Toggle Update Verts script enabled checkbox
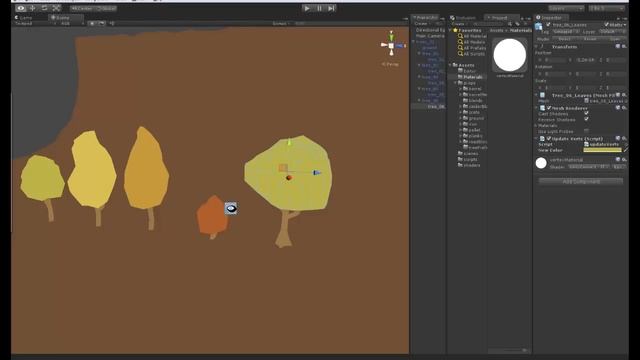The height and width of the screenshot is (360, 640). point(549,139)
